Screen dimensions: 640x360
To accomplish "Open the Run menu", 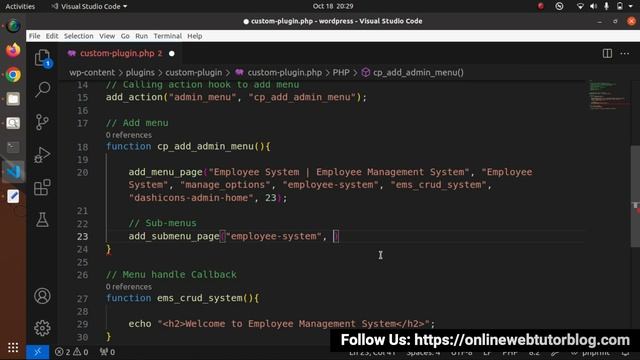I will [x=142, y=36].
